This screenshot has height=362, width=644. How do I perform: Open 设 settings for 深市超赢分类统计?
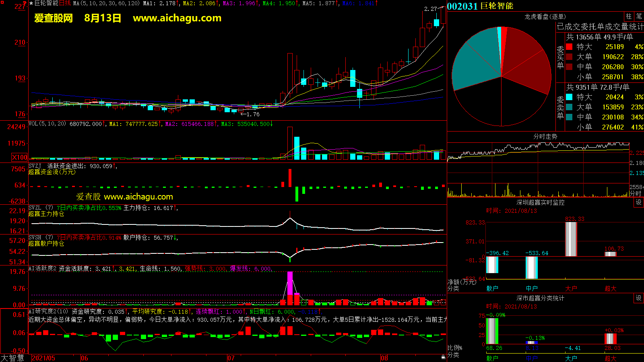pyautogui.click(x=639, y=298)
